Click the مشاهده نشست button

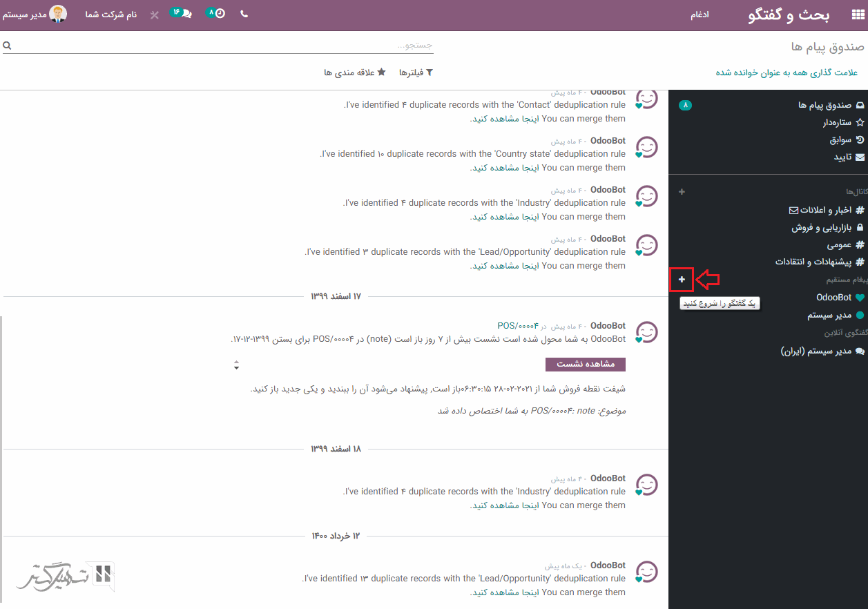coord(585,364)
